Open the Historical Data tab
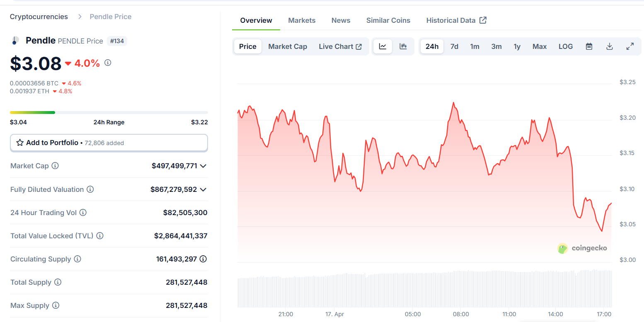 (451, 20)
